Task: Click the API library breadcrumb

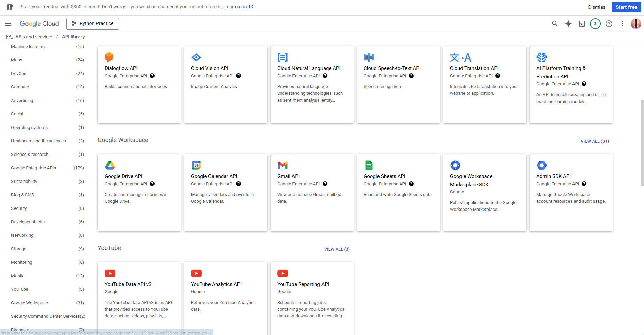Action: (73, 37)
